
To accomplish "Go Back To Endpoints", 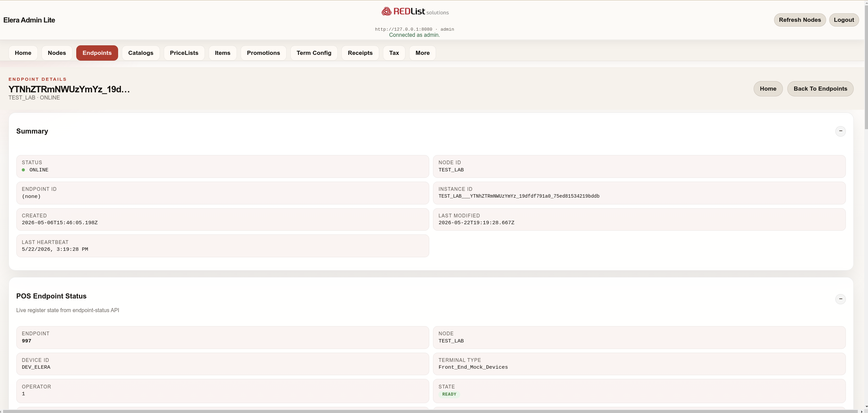I will pos(820,89).
